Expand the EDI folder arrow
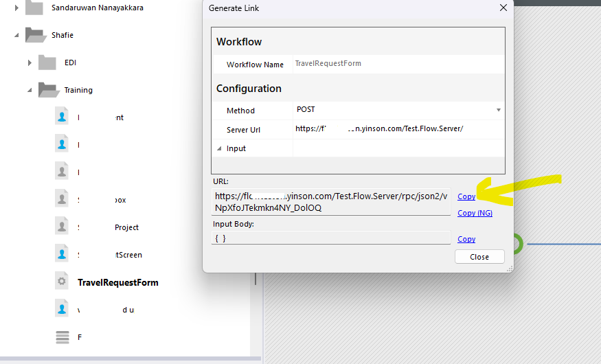This screenshot has height=364, width=601. click(x=30, y=62)
